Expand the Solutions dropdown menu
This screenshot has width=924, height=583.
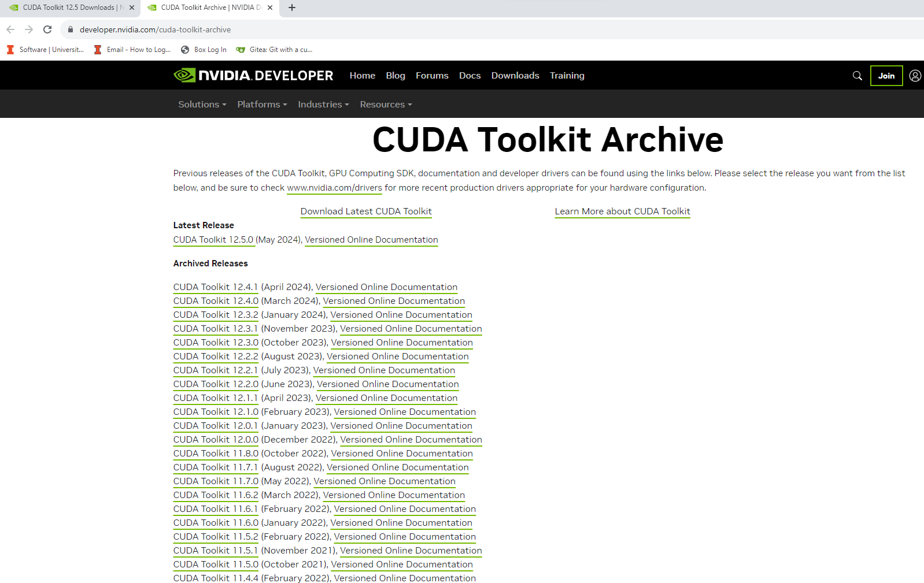point(202,105)
